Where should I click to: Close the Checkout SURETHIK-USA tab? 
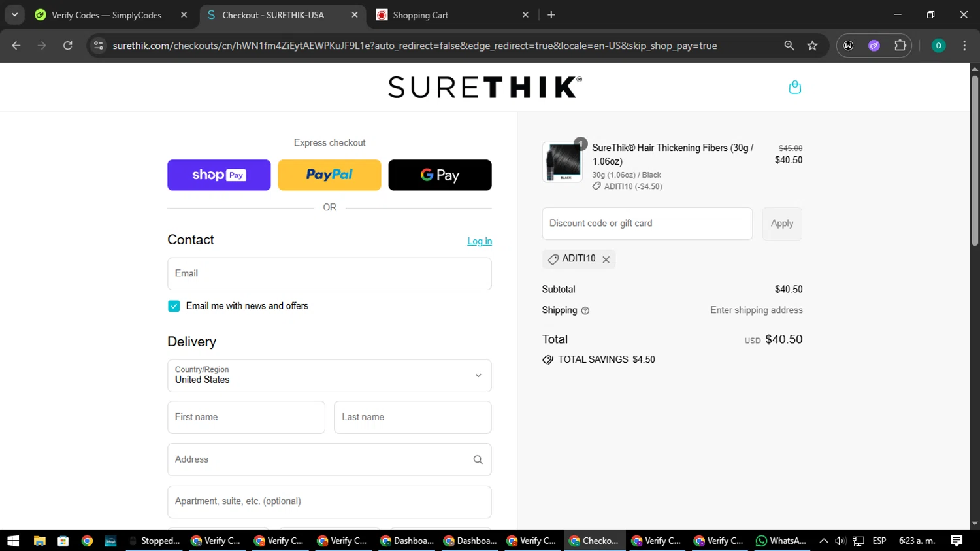pyautogui.click(x=354, y=15)
